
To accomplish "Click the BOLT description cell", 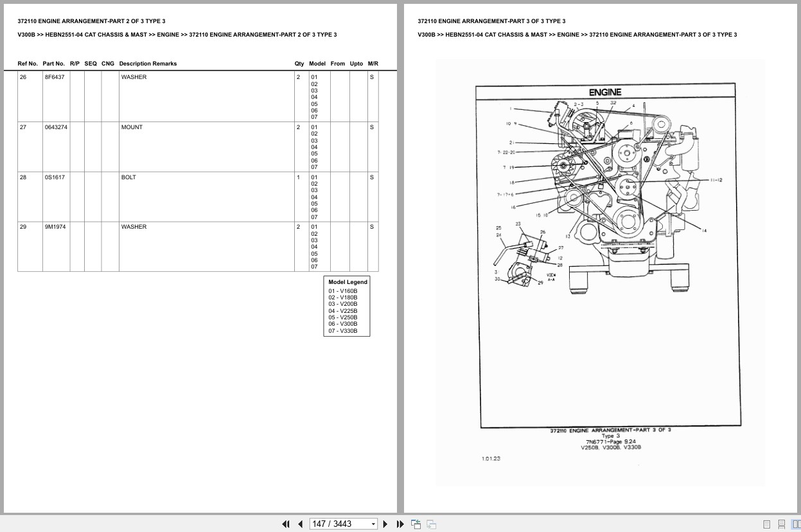I will click(206, 197).
